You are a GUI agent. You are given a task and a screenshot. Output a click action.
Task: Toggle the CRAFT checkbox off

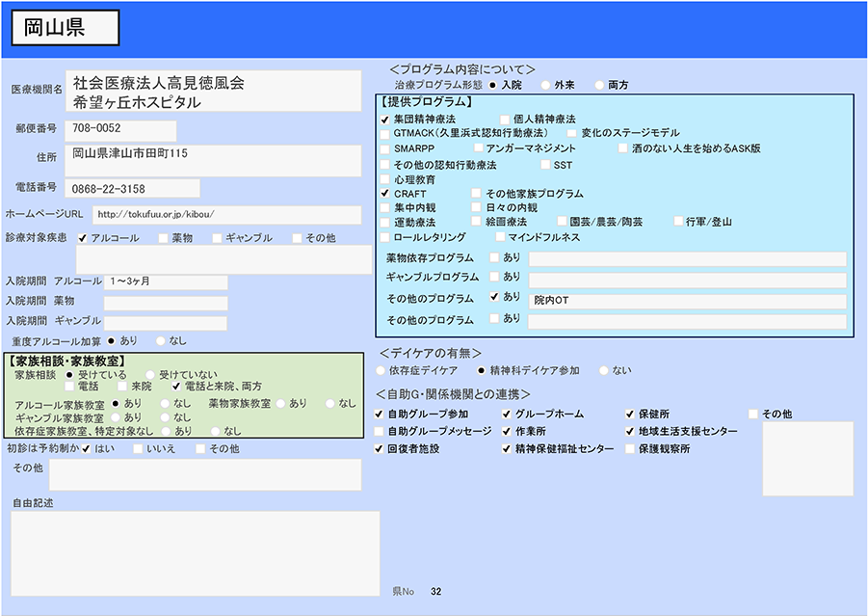click(x=385, y=194)
